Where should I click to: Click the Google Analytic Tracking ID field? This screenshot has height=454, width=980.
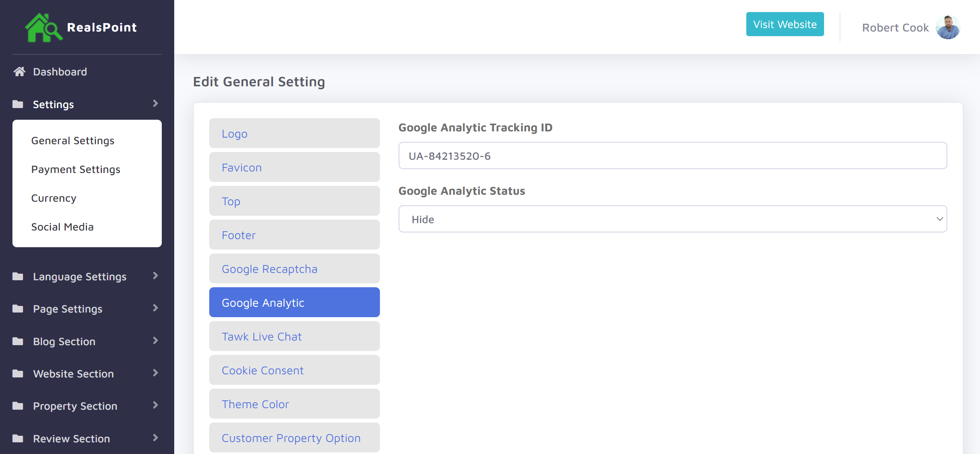[x=672, y=156]
